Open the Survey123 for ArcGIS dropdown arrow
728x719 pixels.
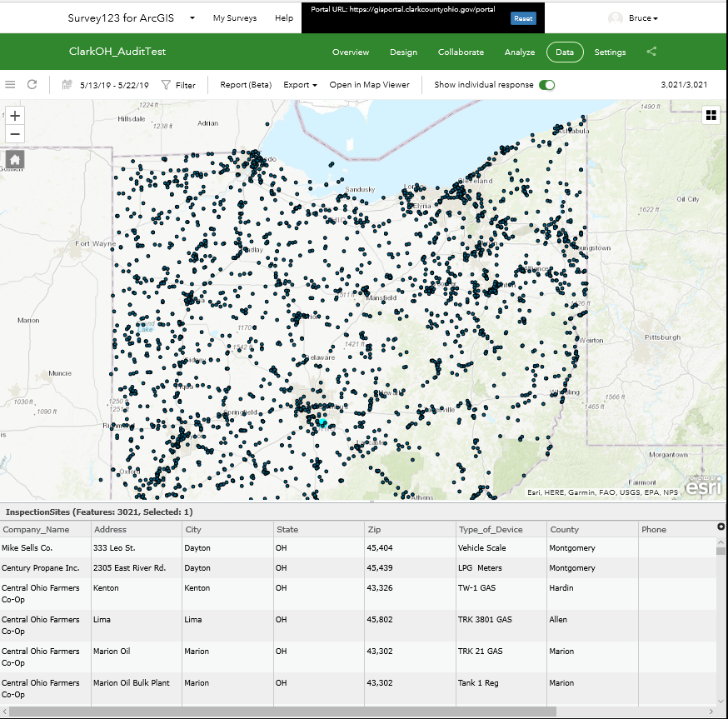point(192,18)
